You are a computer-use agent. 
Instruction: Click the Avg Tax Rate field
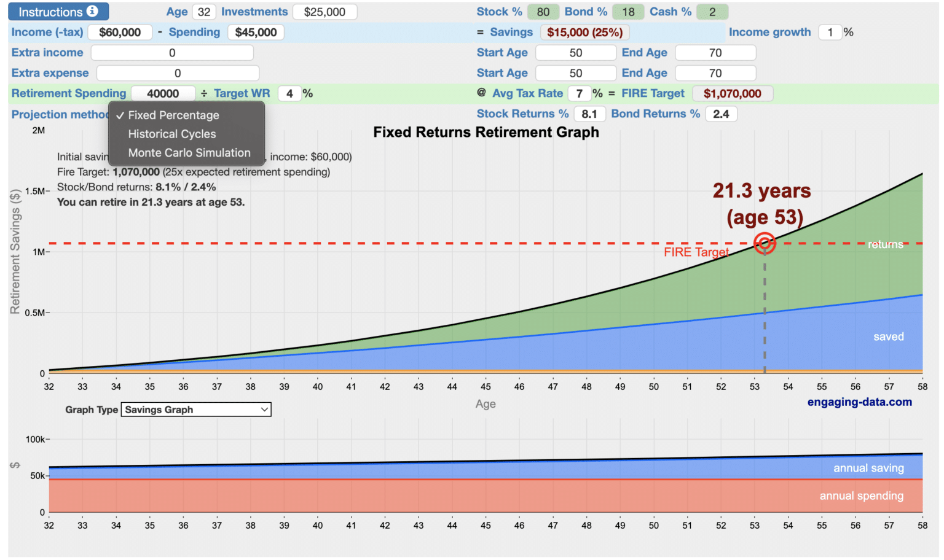point(579,93)
